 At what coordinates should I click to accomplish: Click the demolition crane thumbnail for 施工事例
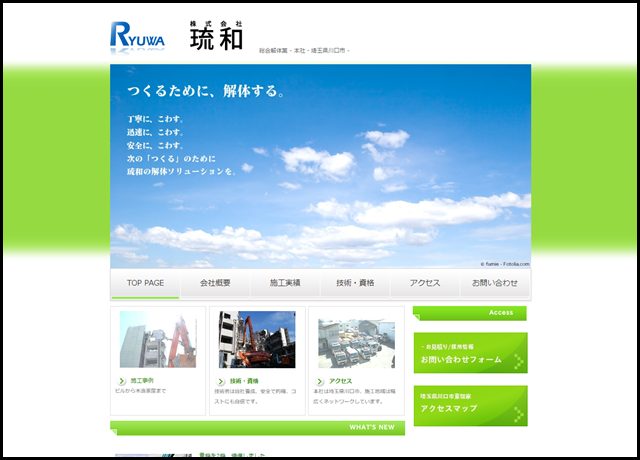tap(157, 340)
